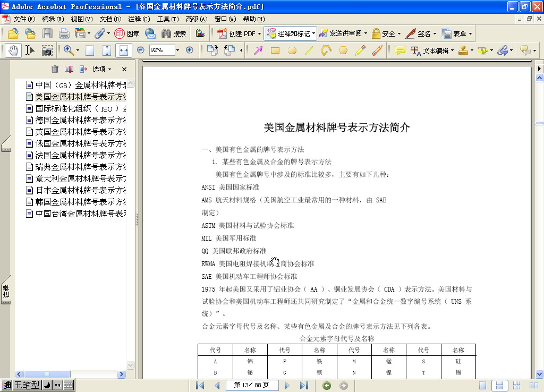Switch to Single Page layout
The image size is (544, 392).
[x=482, y=386]
